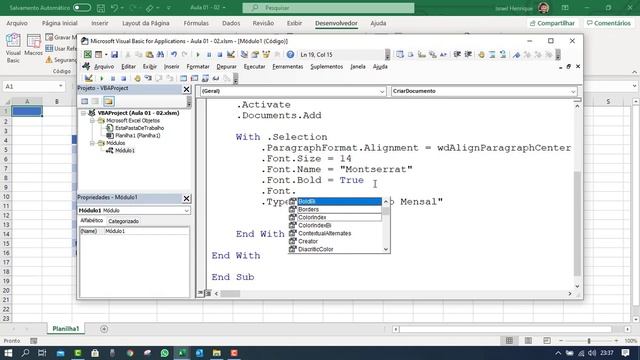Select EstaPastaDeTrabalho in the Project tree

click(x=139, y=128)
